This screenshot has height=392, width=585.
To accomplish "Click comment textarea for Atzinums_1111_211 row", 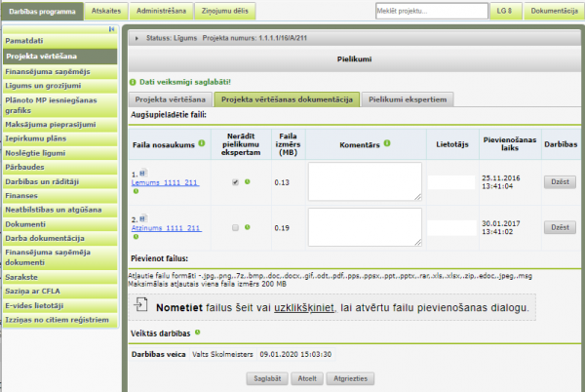I will click(x=365, y=227).
